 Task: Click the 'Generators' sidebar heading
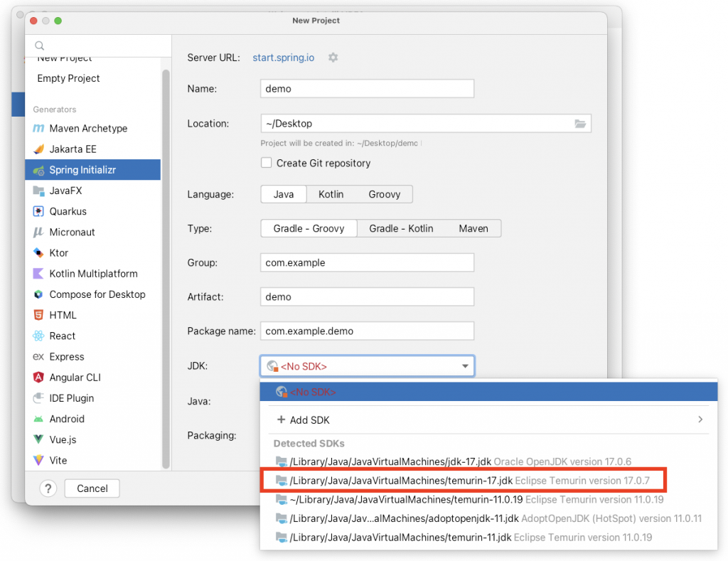click(54, 109)
